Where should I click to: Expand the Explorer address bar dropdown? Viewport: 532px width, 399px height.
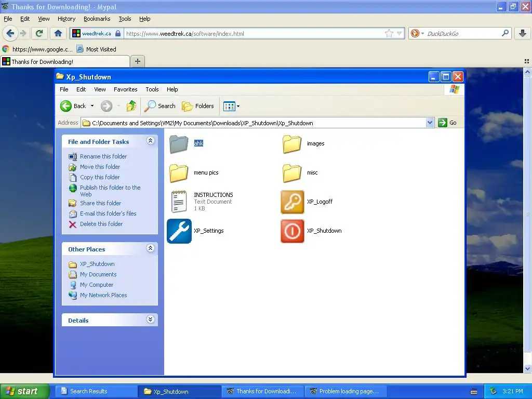click(430, 123)
